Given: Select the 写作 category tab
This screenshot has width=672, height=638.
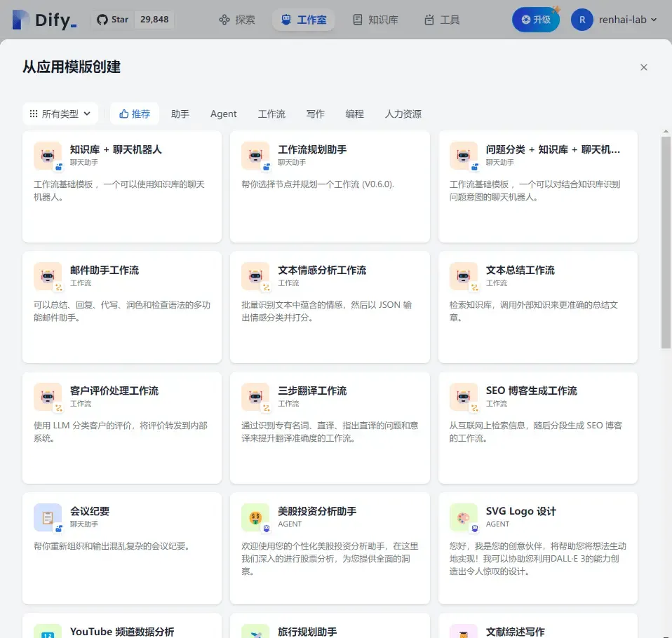Looking at the screenshot, I should pyautogui.click(x=316, y=114).
